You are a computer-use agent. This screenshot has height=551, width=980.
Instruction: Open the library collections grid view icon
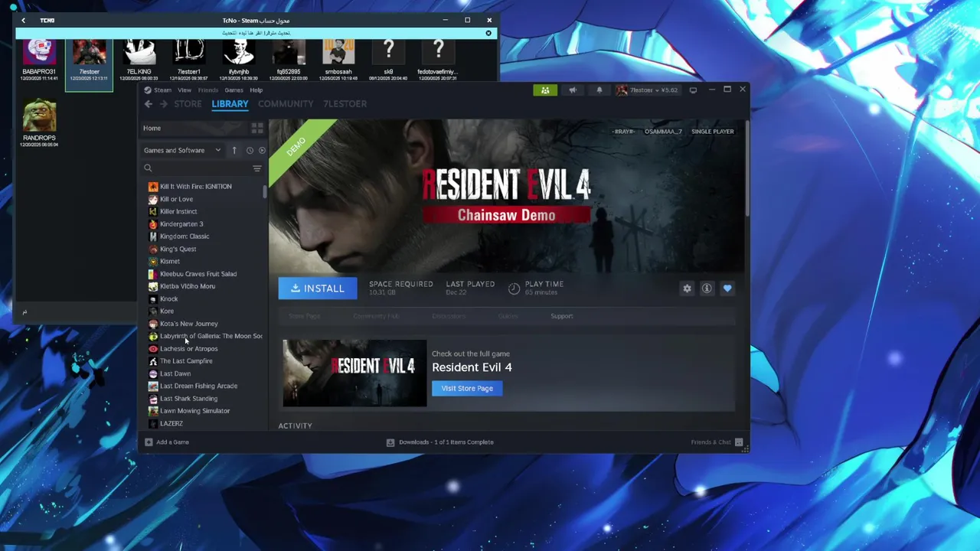[x=257, y=128]
